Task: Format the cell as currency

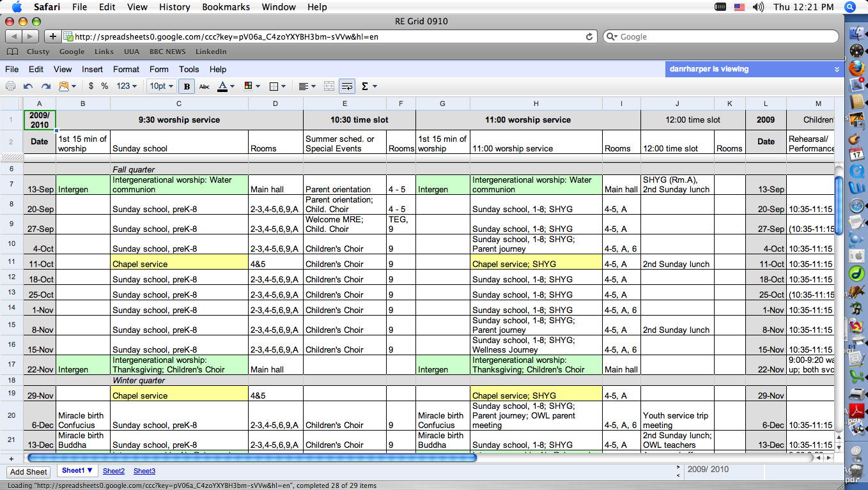Action: click(x=91, y=86)
